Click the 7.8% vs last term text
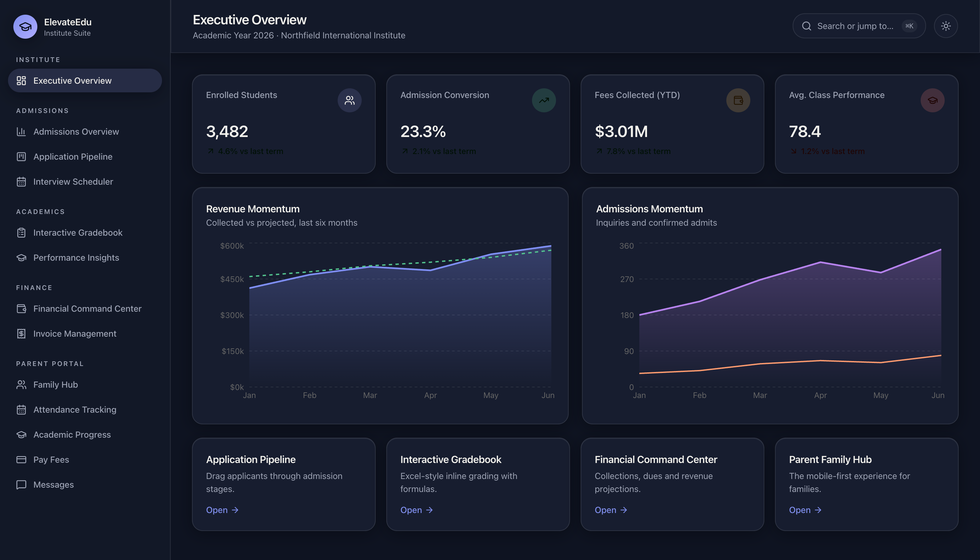Screen dimensions: 980x560 (638, 151)
